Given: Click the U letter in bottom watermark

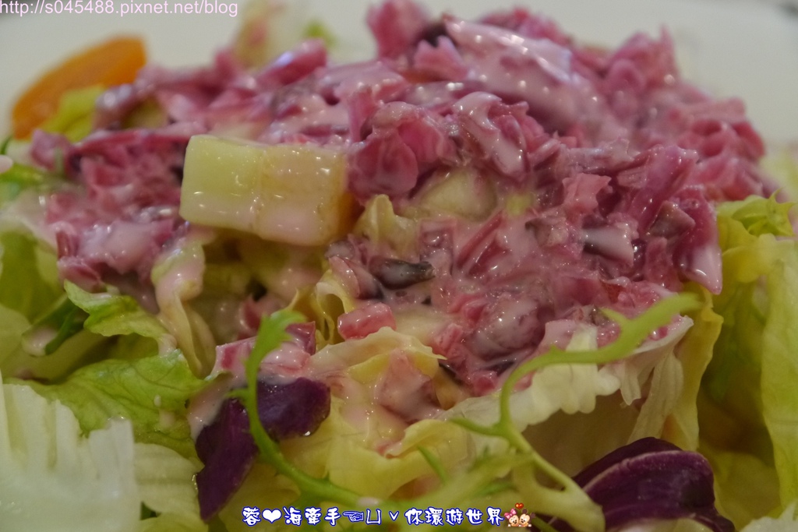Looking at the screenshot, I should point(376,517).
